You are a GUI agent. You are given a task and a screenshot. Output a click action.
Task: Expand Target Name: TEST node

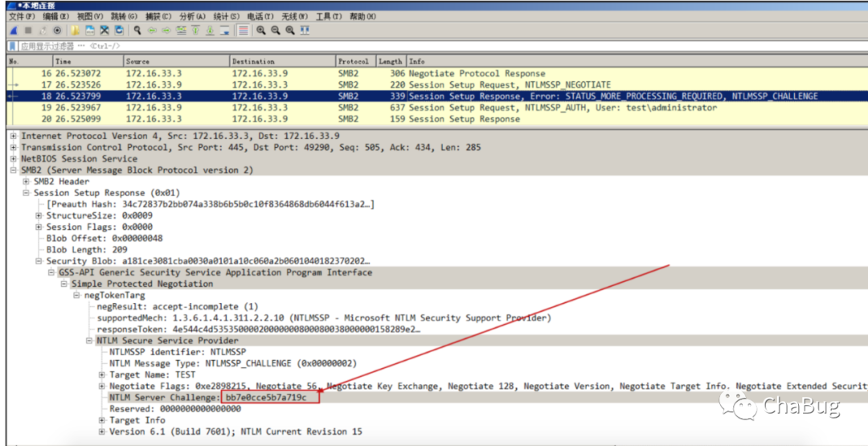102,374
